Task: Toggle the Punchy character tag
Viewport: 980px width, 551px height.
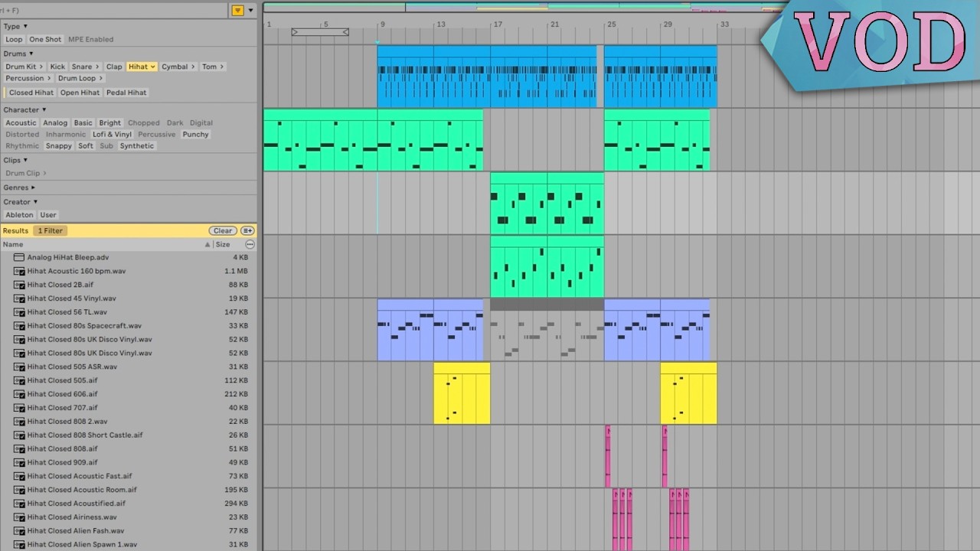Action: point(195,134)
